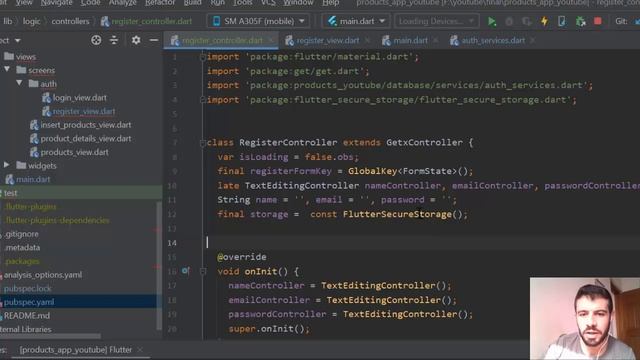Close the auth_services.dart editor tab
The width and height of the screenshot is (640, 360).
point(533,40)
